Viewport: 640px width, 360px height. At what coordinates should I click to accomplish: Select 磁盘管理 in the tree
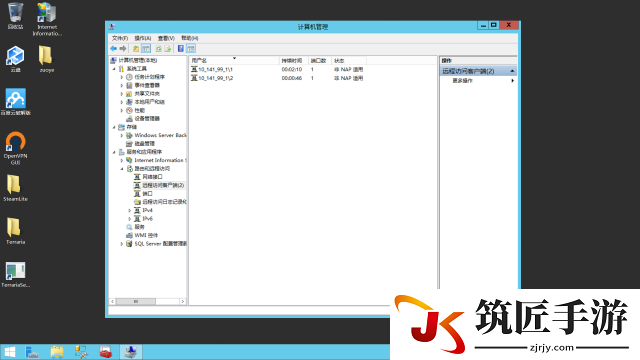pos(144,144)
